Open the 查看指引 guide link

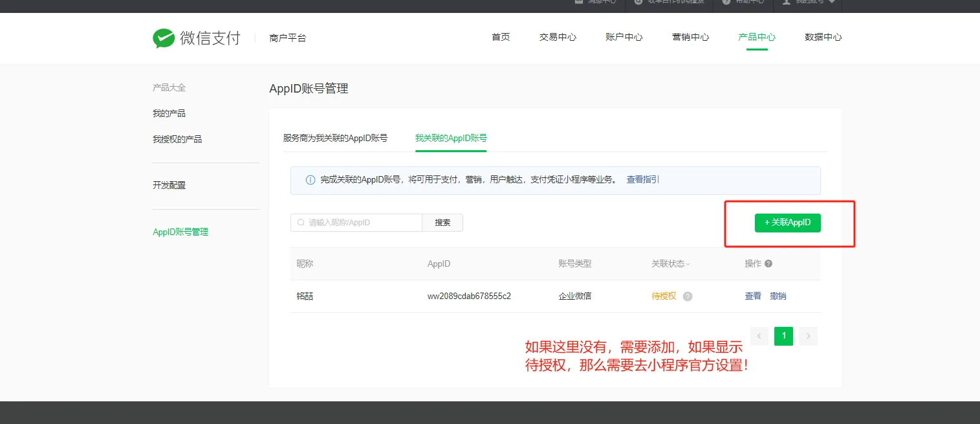coord(642,179)
